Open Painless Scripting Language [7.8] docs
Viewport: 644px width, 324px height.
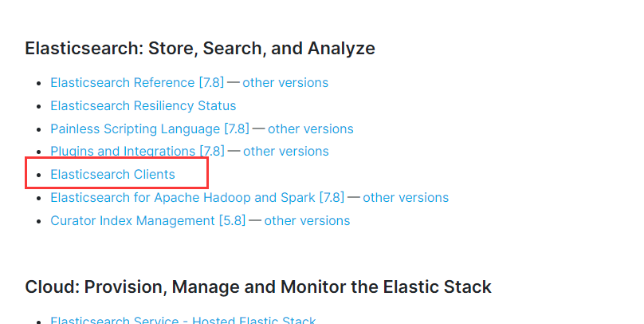(149, 128)
